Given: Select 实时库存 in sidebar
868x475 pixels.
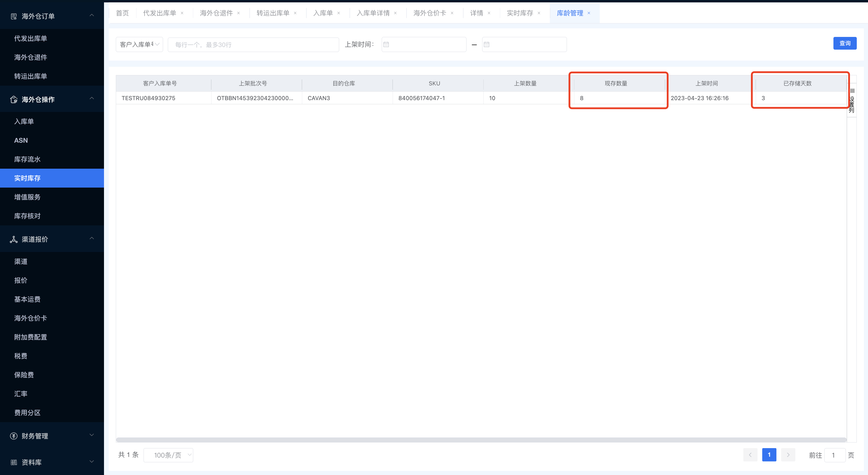Looking at the screenshot, I should pyautogui.click(x=52, y=178).
